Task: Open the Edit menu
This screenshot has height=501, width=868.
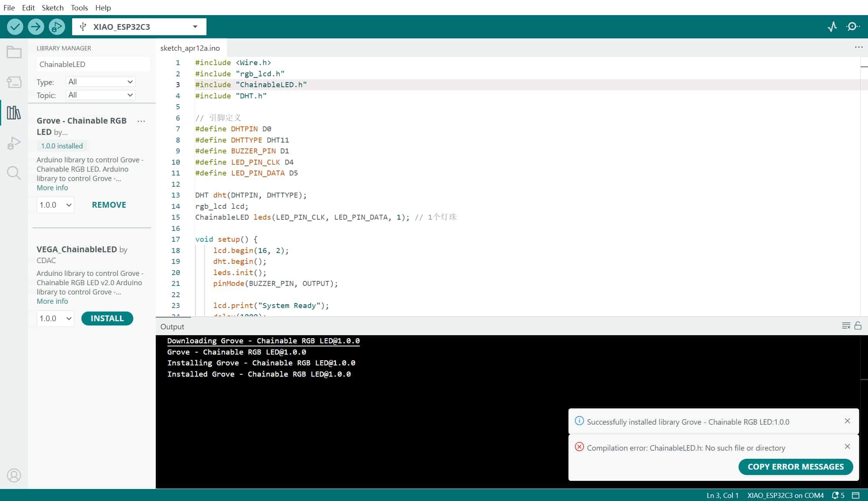Action: point(28,7)
